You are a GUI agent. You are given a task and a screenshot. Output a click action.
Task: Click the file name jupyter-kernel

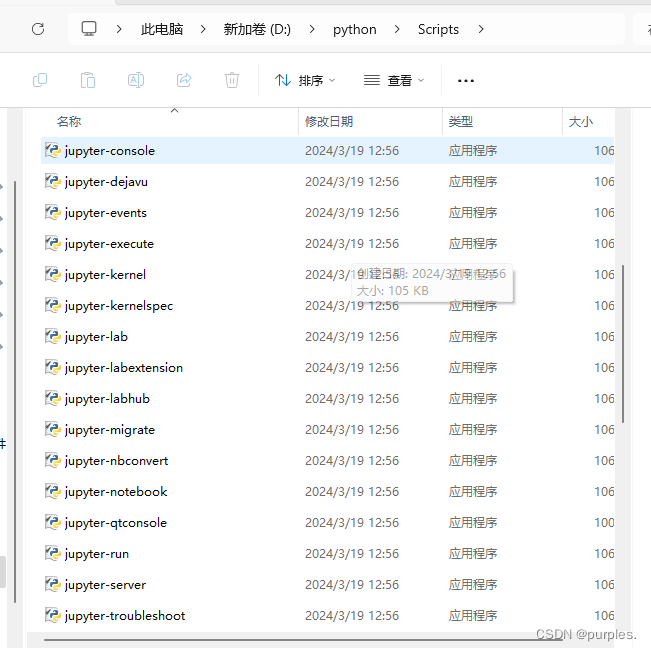(x=105, y=275)
